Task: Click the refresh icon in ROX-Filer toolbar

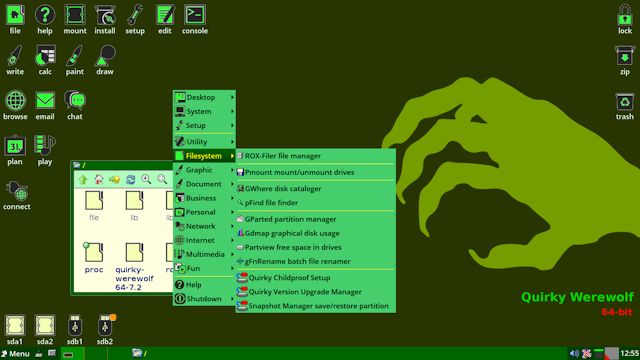Action: 131,179
